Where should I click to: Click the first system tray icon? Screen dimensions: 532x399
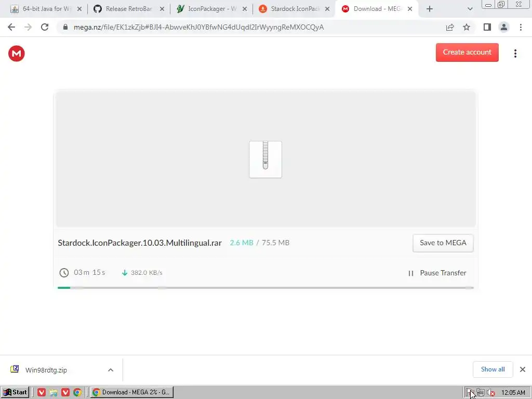click(469, 393)
